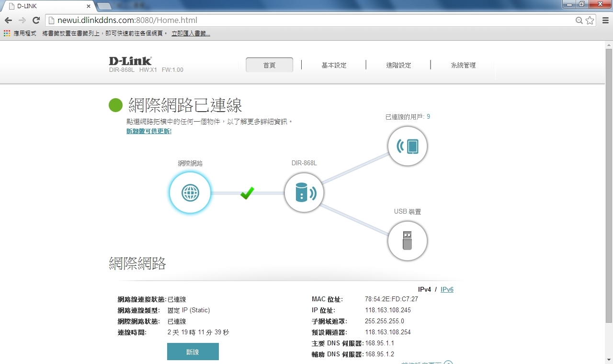Click the MAC address value 78:54:2E:FD:C7:27
The height and width of the screenshot is (364, 613).
[x=391, y=299]
